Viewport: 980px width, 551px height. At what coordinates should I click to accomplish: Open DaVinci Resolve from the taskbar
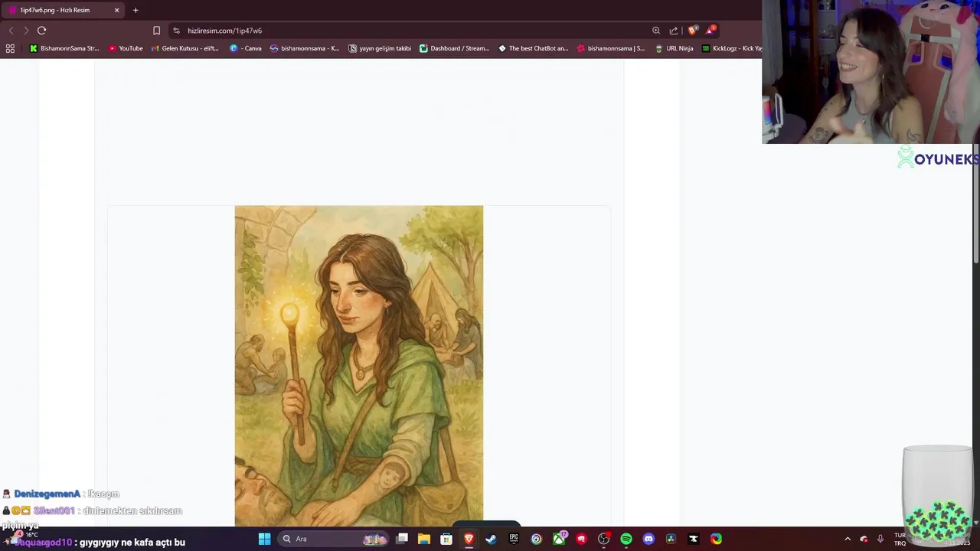click(x=671, y=539)
